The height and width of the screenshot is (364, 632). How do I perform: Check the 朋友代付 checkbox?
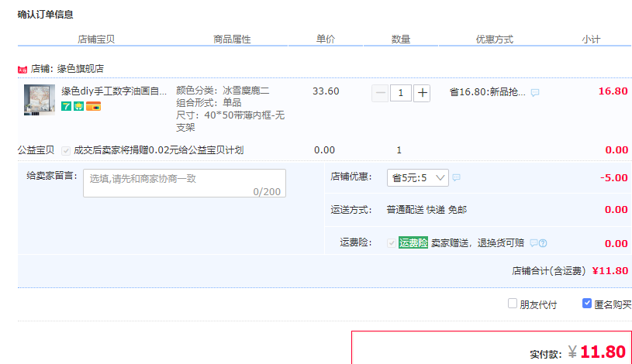513,303
